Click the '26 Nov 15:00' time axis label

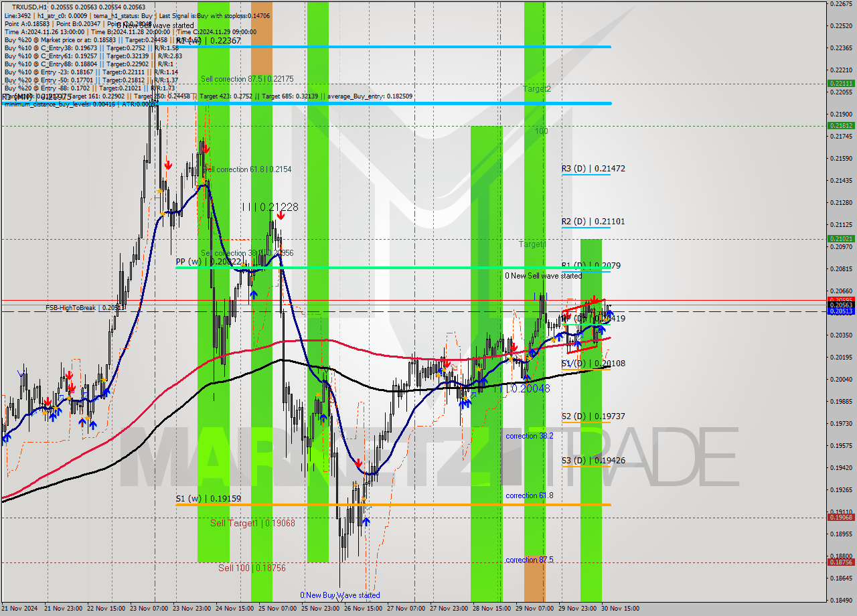pyautogui.click(x=363, y=609)
